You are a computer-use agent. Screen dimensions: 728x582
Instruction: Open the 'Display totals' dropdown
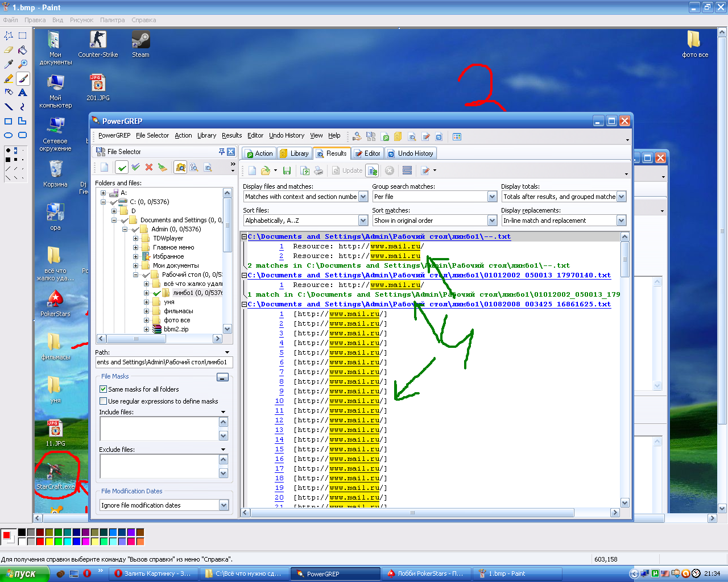click(621, 197)
